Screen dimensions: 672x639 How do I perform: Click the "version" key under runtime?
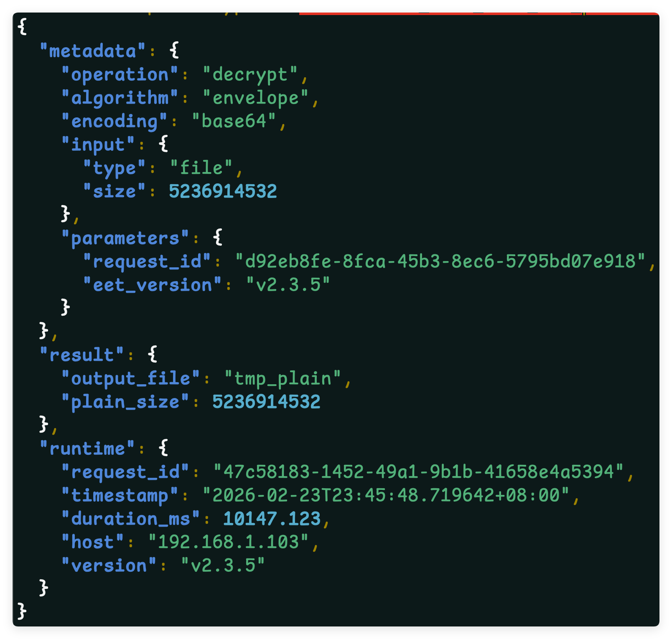coord(109,566)
